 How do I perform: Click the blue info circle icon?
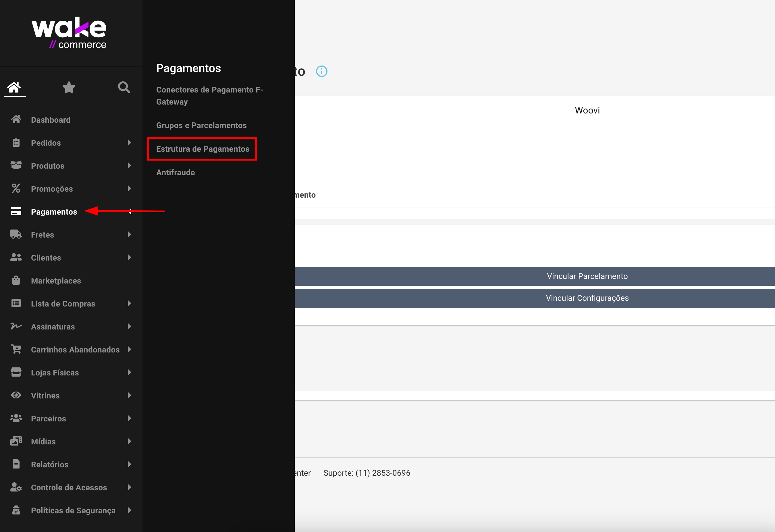coord(321,71)
